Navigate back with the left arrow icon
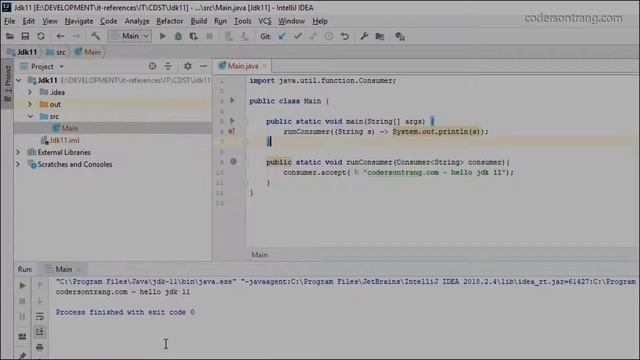 click(60, 36)
